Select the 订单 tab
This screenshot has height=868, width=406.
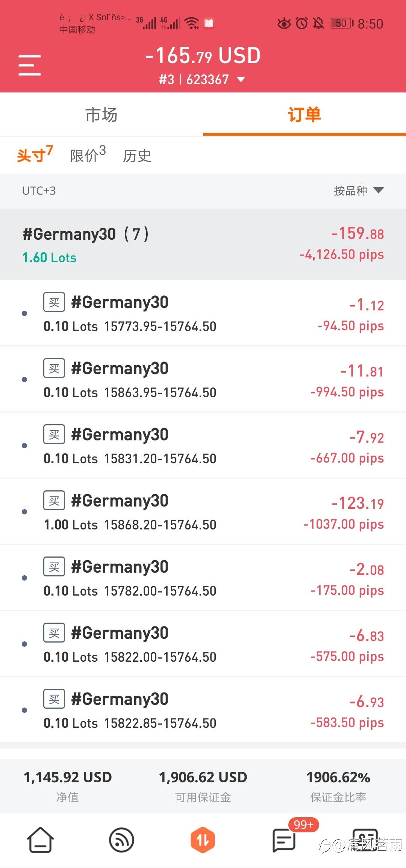coord(304,115)
